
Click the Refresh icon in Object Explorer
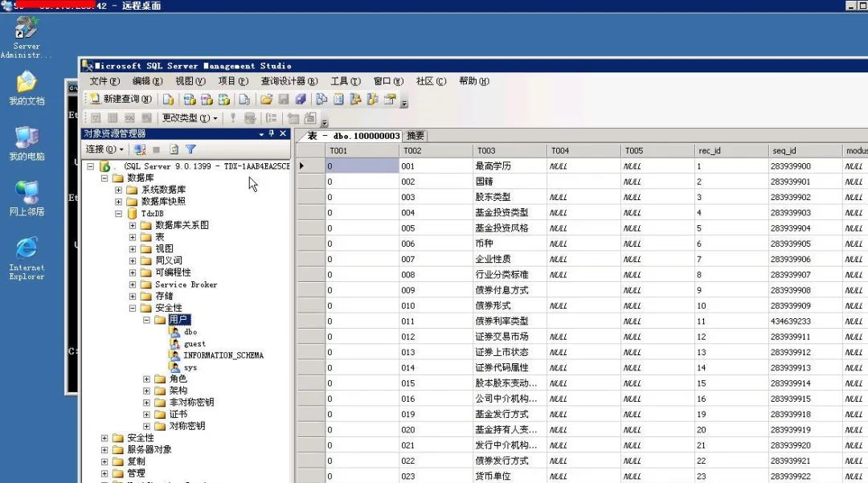coord(174,149)
